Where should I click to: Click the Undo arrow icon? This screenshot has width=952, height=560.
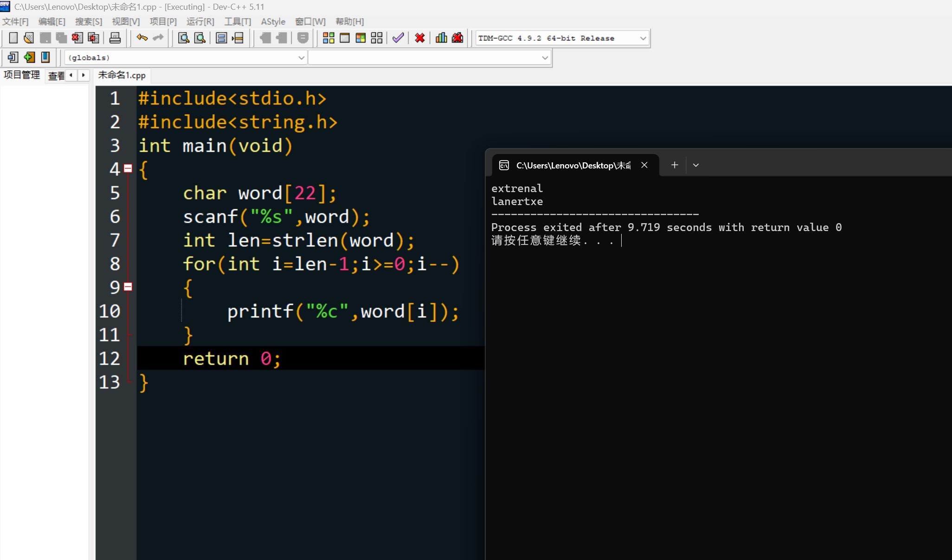pos(142,38)
